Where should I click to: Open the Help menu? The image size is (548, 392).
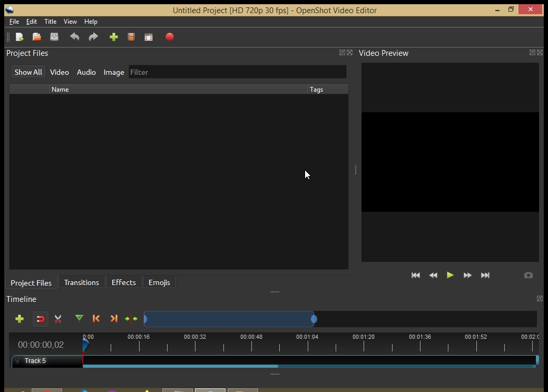tap(91, 22)
